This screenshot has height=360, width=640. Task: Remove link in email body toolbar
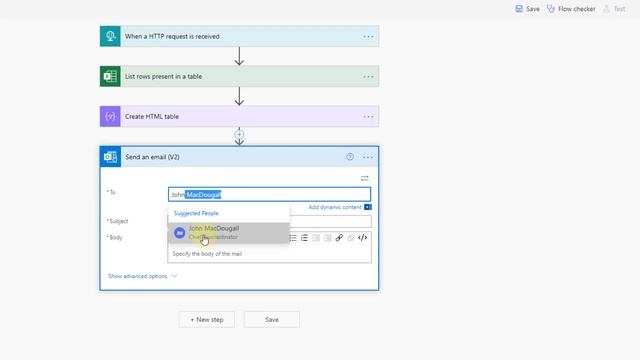[351, 238]
